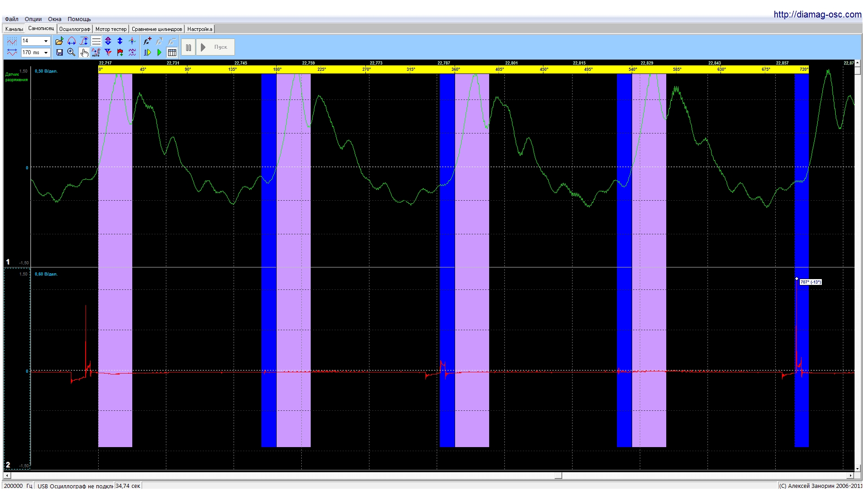Click channel 2 scale 0,60 В/дел.
868x491 pixels.
tap(46, 274)
